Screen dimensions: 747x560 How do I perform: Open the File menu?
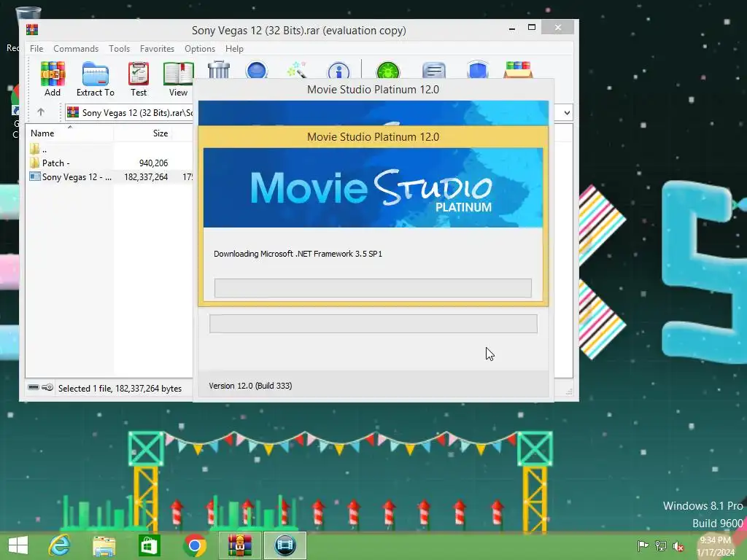tap(36, 49)
